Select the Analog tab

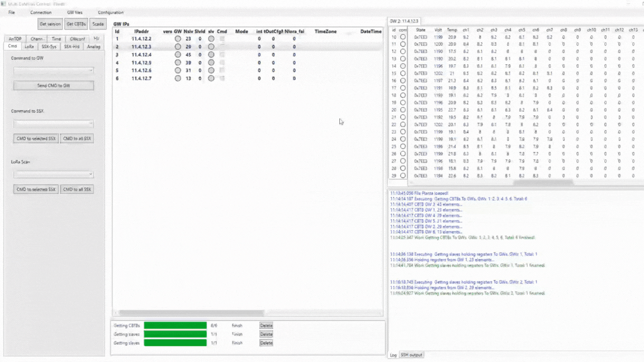point(94,46)
